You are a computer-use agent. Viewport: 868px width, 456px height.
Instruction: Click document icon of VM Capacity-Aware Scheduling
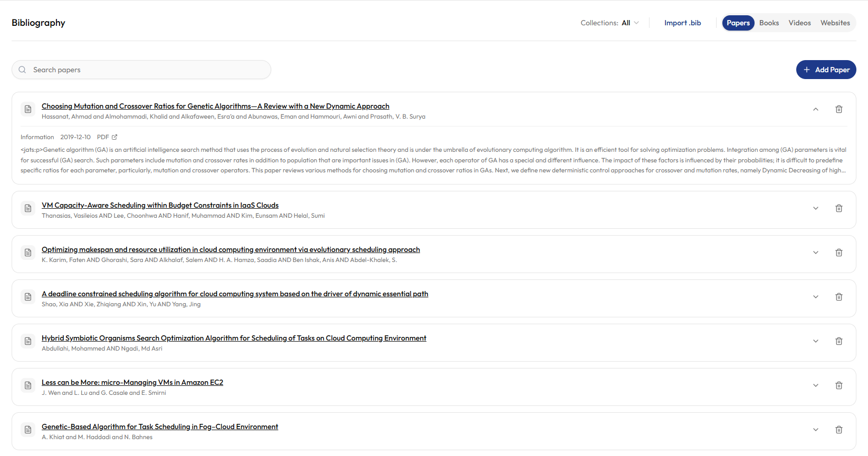click(28, 208)
